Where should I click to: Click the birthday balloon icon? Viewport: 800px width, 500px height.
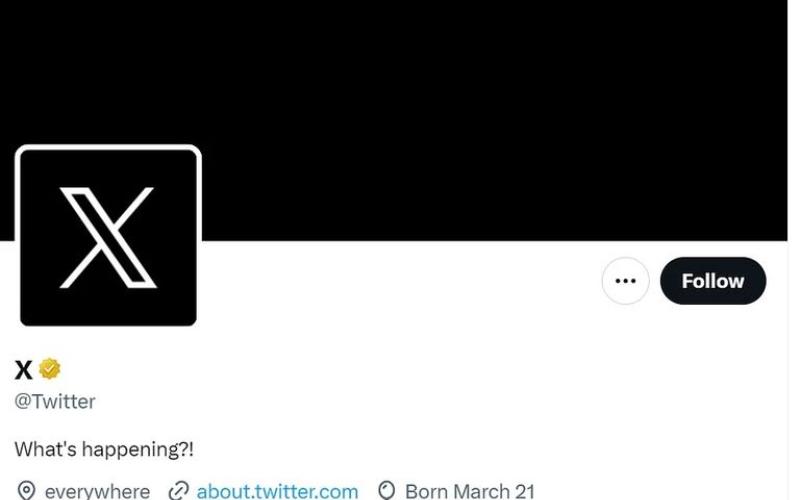coord(386,491)
